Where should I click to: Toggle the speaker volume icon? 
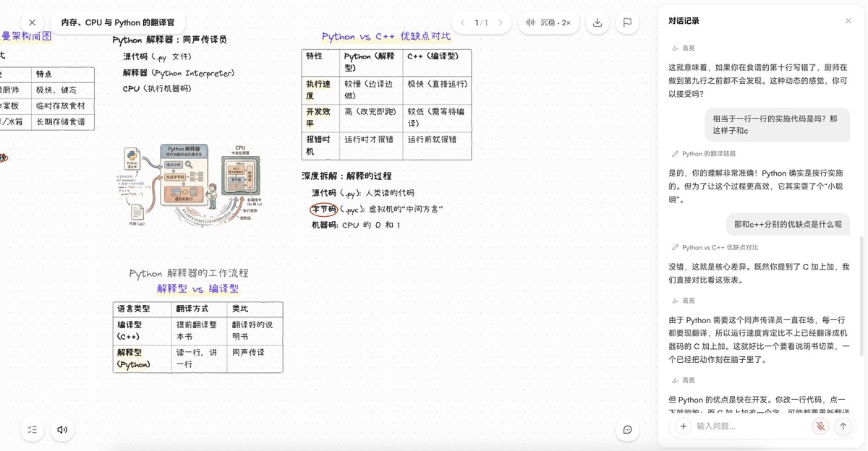62,429
